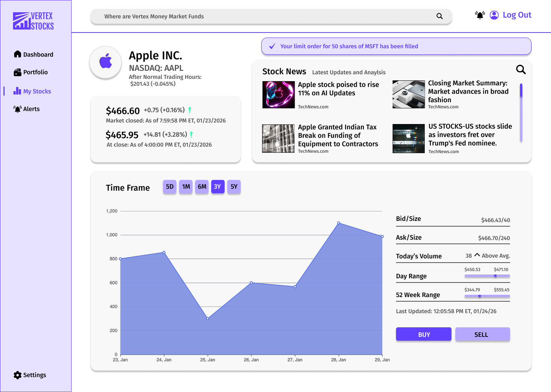Click the neon Apple logo news thumbnail
This screenshot has height=392, width=551.
[279, 95]
